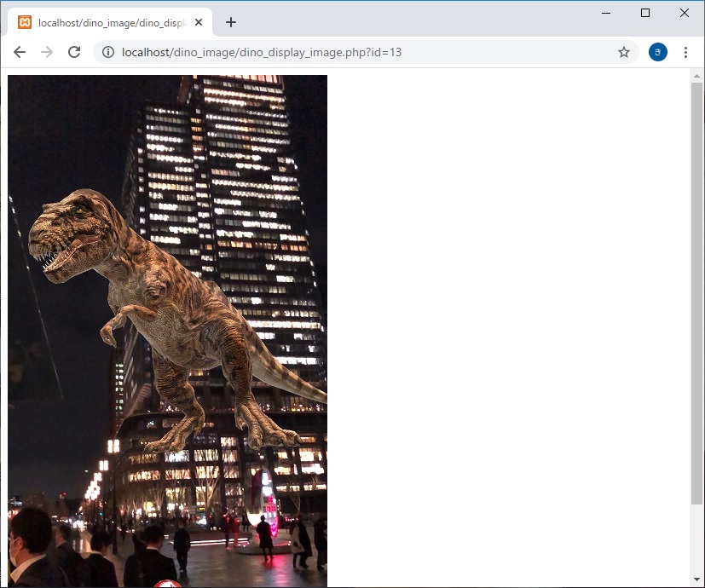Viewport: 705px width, 588px height.
Task: Click the orange XAMPP favicon on the tab
Action: pyautogui.click(x=25, y=23)
